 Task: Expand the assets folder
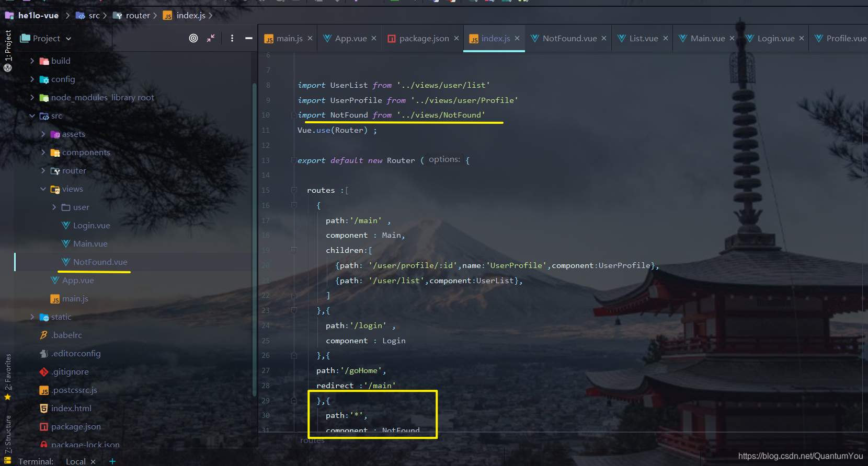click(x=43, y=134)
